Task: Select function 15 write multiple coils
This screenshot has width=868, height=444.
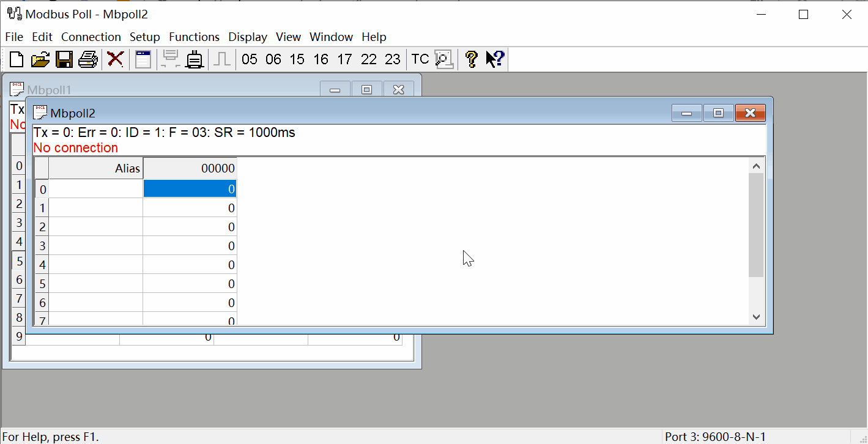Action: [297, 59]
